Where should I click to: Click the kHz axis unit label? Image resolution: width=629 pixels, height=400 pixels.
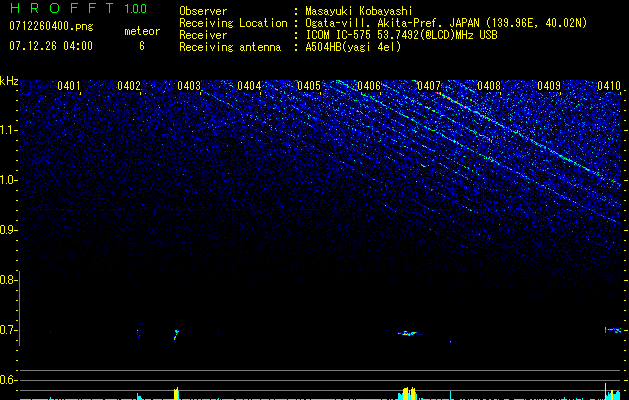[9, 81]
